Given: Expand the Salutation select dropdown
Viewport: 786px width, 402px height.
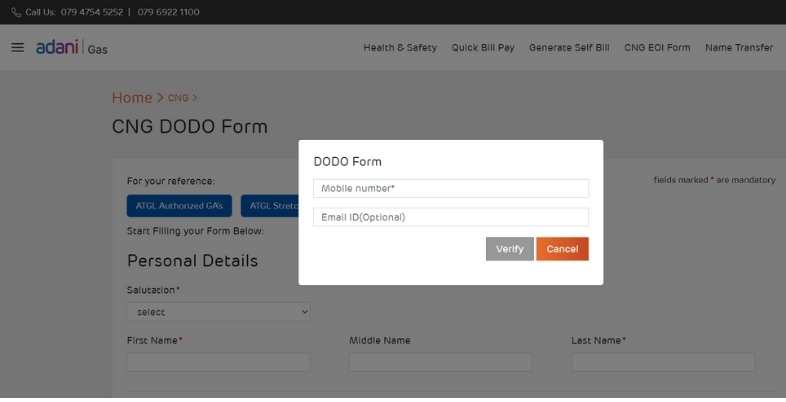Looking at the screenshot, I should coord(219,312).
